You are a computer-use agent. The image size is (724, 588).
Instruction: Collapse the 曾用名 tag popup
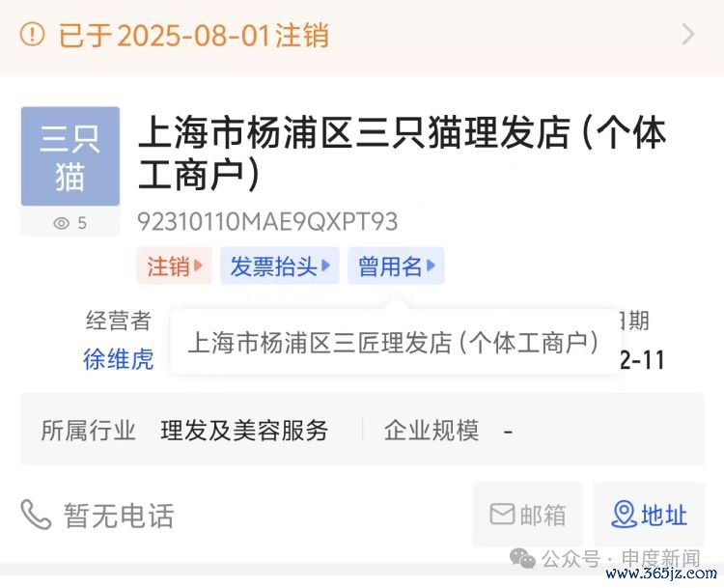click(x=396, y=266)
